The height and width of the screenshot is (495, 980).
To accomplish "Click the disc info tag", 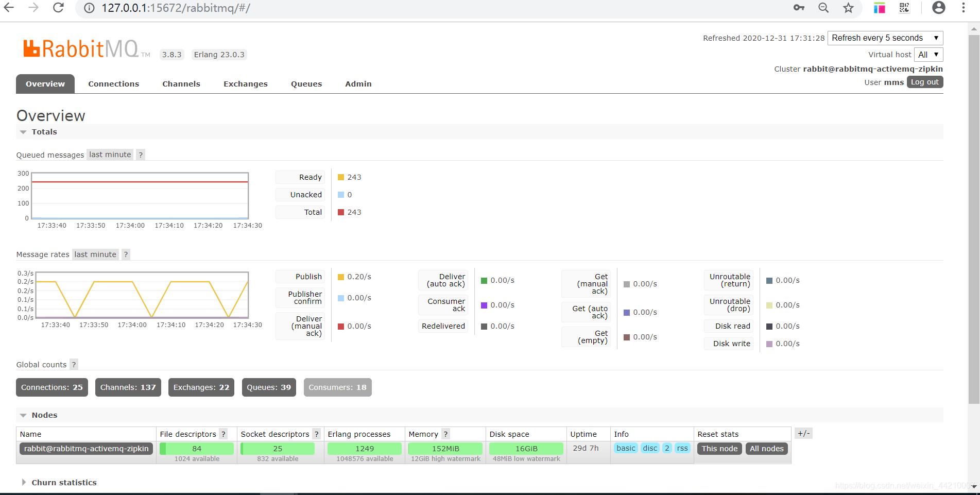I will coord(650,448).
